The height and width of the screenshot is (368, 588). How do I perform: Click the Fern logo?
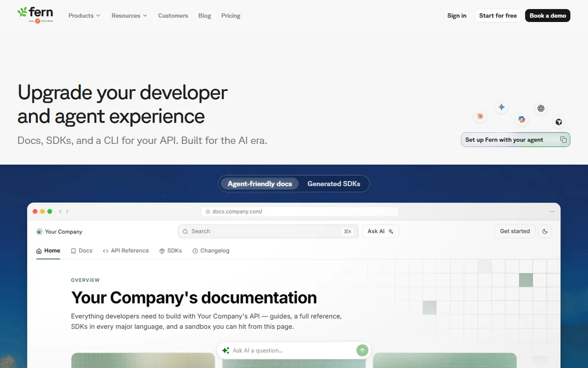point(35,15)
